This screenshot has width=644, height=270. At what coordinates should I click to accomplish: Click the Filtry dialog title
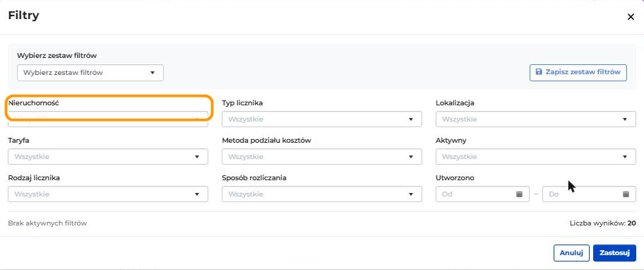click(x=24, y=16)
